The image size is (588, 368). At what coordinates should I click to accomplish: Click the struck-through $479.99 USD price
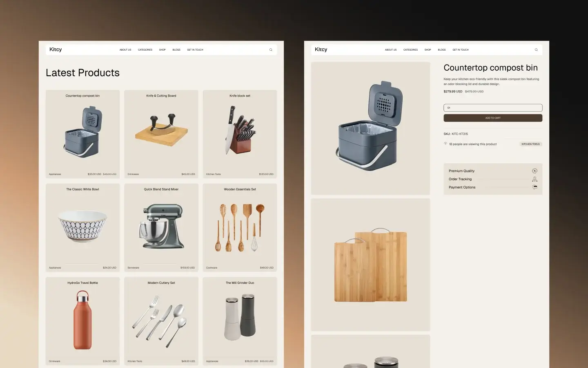click(474, 92)
